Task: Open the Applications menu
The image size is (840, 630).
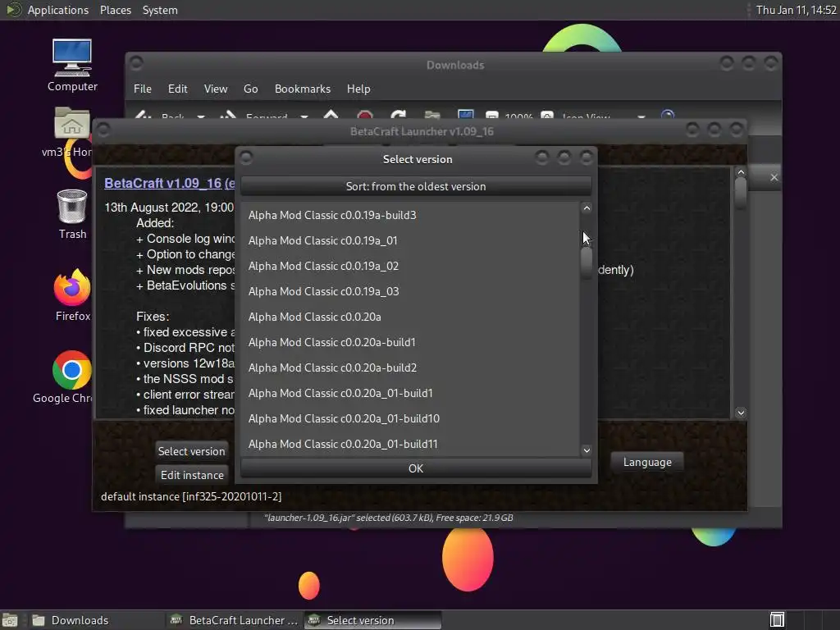Action: [x=58, y=10]
